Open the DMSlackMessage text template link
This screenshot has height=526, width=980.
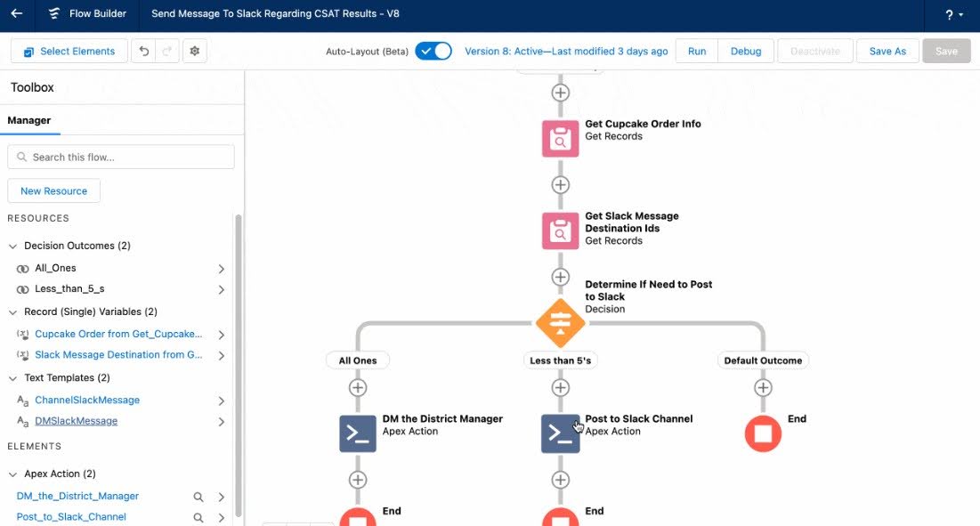click(76, 421)
